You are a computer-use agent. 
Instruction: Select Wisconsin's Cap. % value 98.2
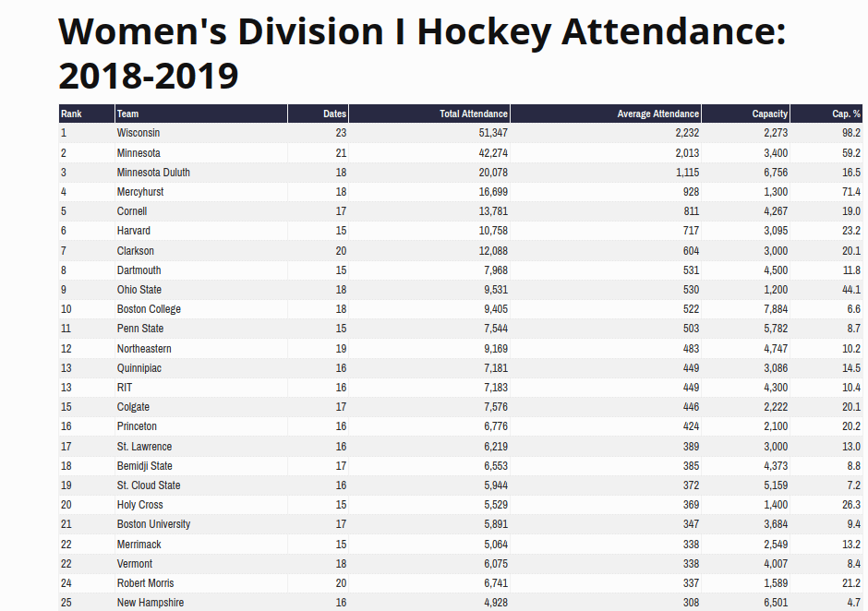[850, 133]
